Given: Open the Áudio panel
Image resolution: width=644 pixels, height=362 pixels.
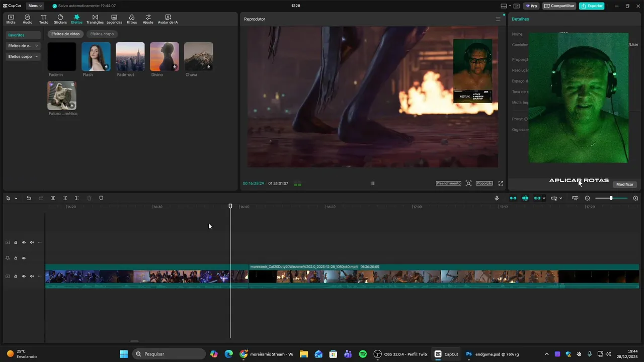Looking at the screenshot, I should point(27,19).
